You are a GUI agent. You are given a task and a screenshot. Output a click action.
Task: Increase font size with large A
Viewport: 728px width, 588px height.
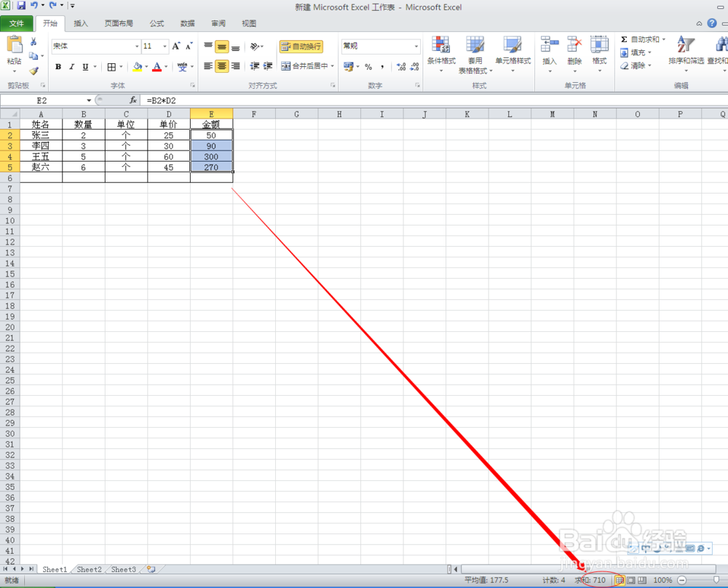click(x=176, y=46)
